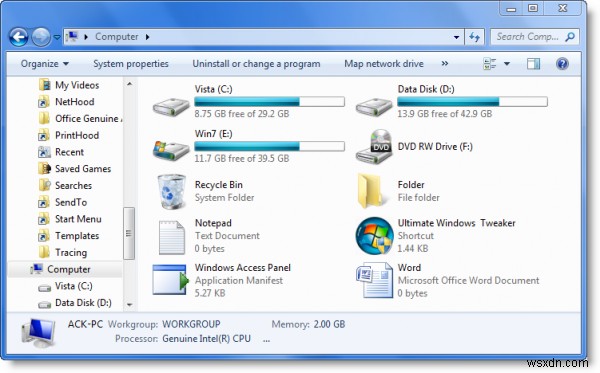
Task: Click the sidebar scroll up arrow
Action: point(129,83)
